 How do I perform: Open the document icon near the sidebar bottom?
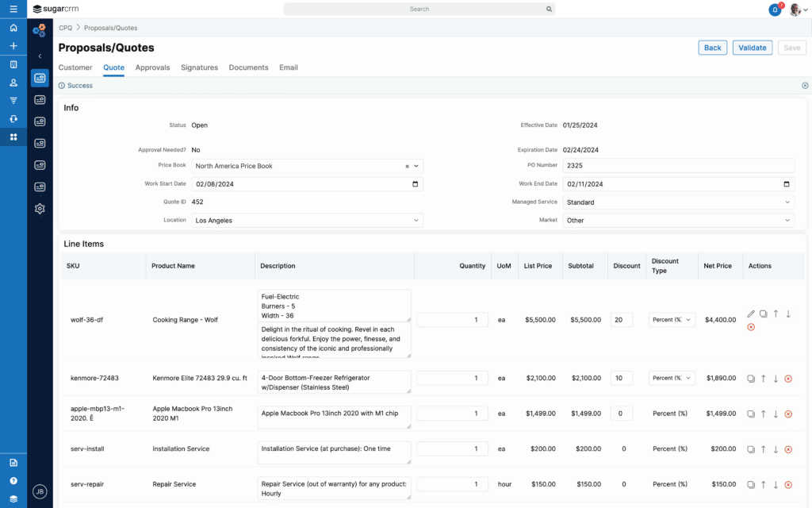[x=13, y=463]
